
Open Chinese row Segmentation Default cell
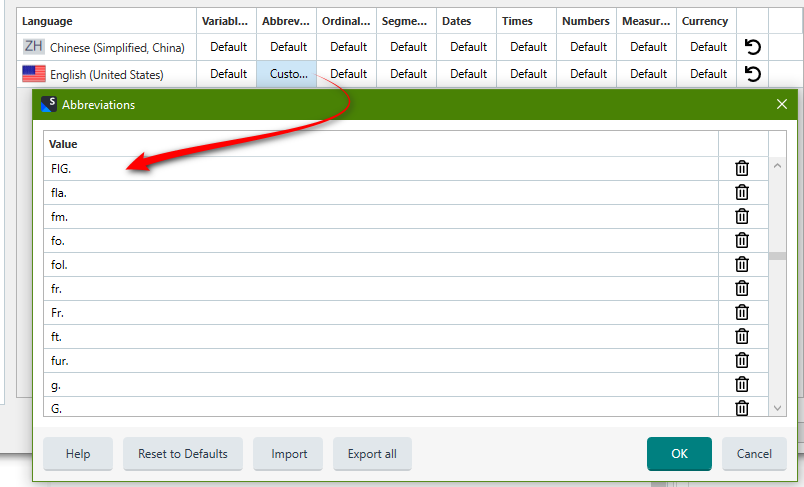tap(407, 47)
